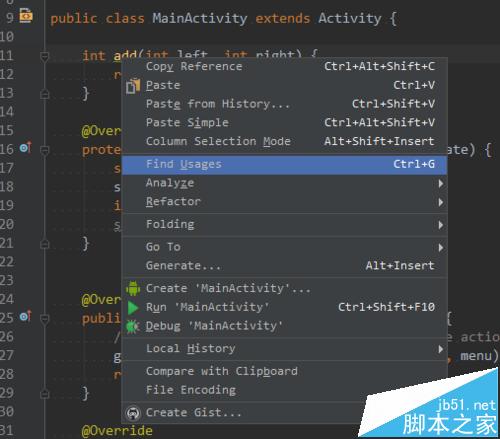The height and width of the screenshot is (439, 500).
Task: Open Paste from History...
Action: pos(284,104)
